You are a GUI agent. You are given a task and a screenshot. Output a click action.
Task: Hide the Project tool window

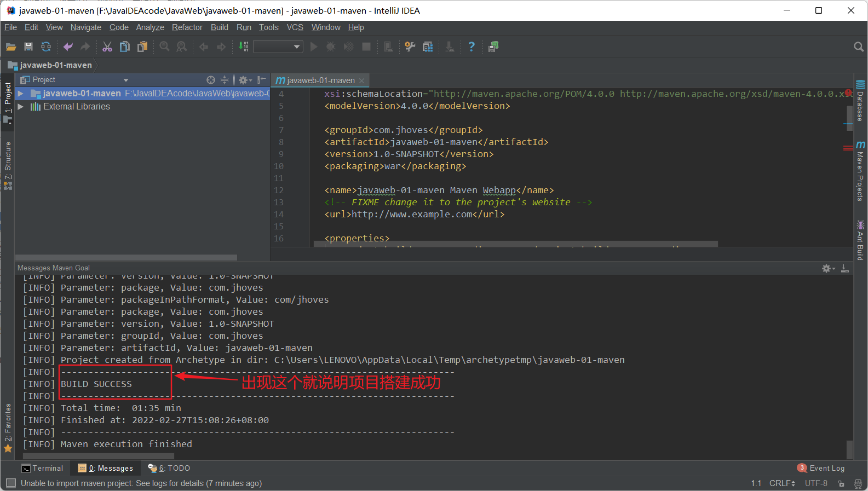[262, 80]
